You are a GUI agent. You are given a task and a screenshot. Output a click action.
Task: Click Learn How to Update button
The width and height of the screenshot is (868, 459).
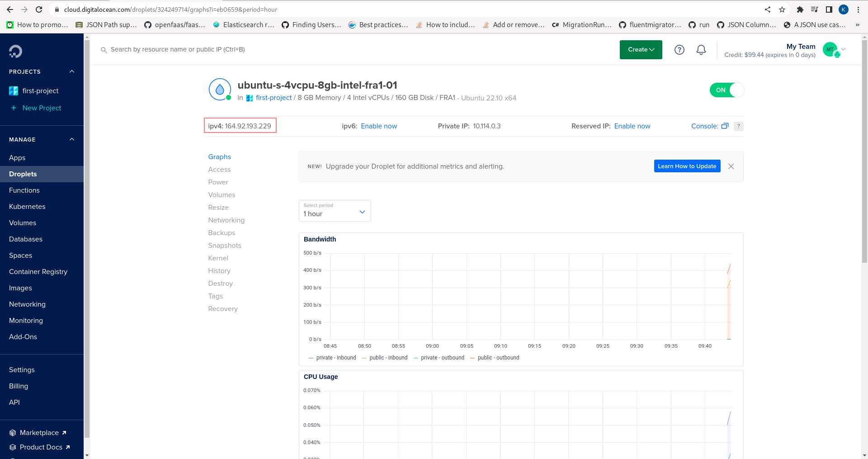point(687,166)
